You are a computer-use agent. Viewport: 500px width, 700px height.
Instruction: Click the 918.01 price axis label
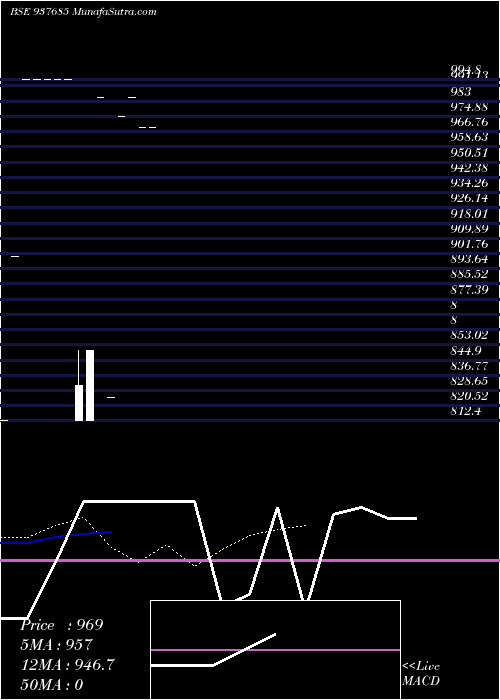click(x=469, y=213)
